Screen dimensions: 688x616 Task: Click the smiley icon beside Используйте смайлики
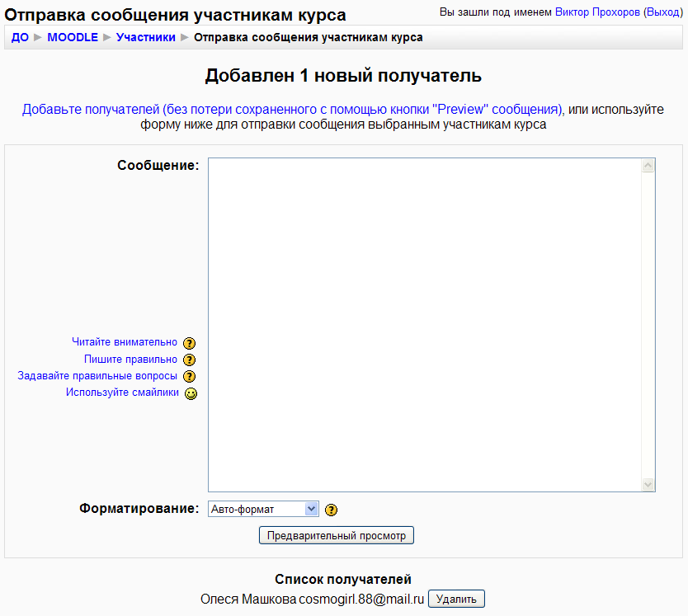[191, 393]
